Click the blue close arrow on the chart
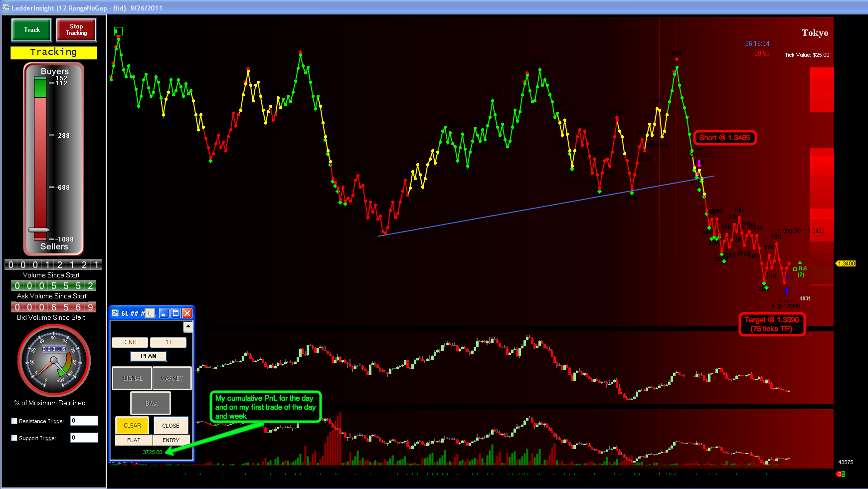The height and width of the screenshot is (489, 868). click(786, 291)
